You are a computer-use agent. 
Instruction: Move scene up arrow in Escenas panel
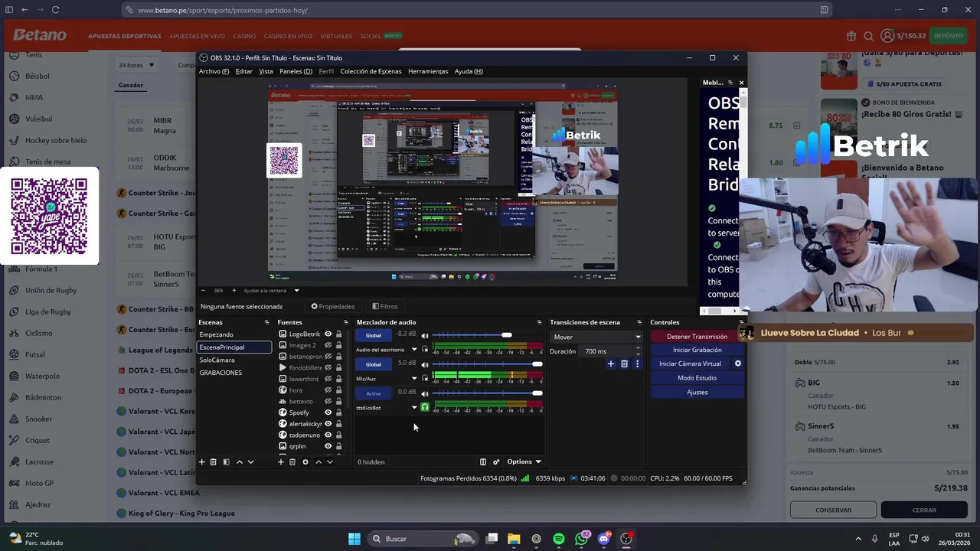point(239,461)
